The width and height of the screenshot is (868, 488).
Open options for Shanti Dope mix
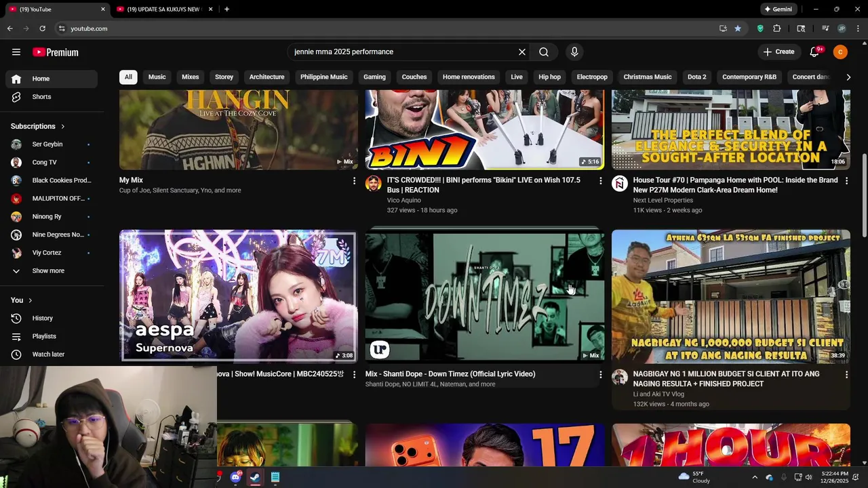[600, 375]
